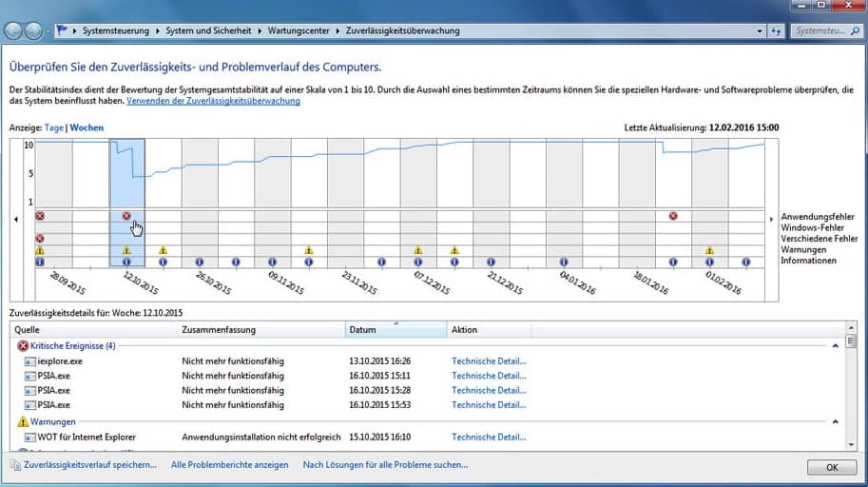Viewport: 868px width, 487px height.
Task: Click the save icon for Zuverlässigkeitsverlauf speichern
Action: [14, 465]
